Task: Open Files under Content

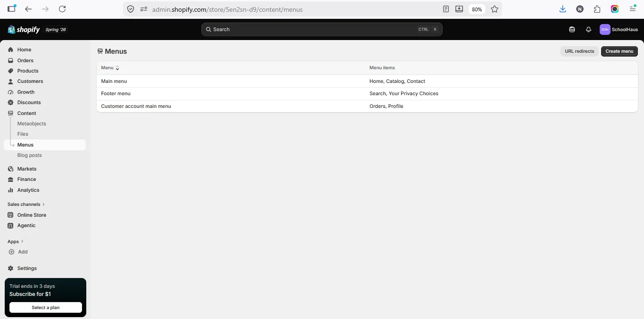Action: (23, 134)
